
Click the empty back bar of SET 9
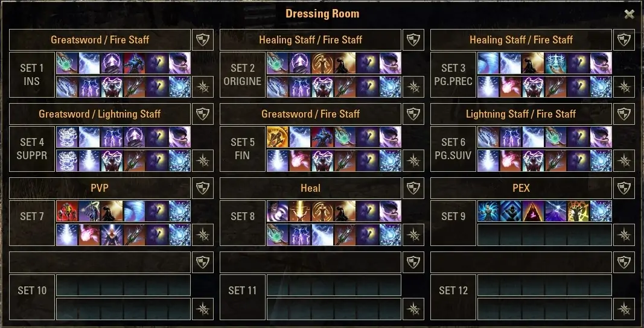tap(544, 235)
